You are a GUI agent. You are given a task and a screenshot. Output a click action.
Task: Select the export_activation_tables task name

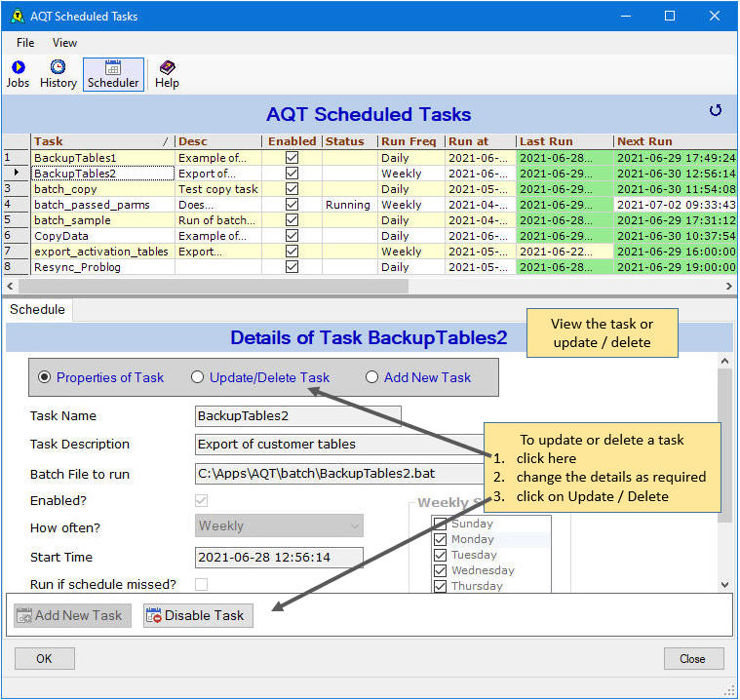[101, 252]
